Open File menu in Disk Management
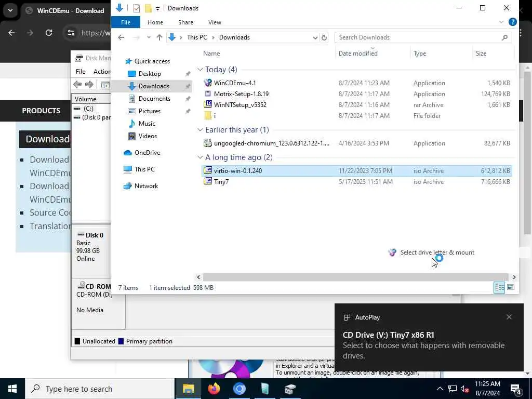 point(81,72)
